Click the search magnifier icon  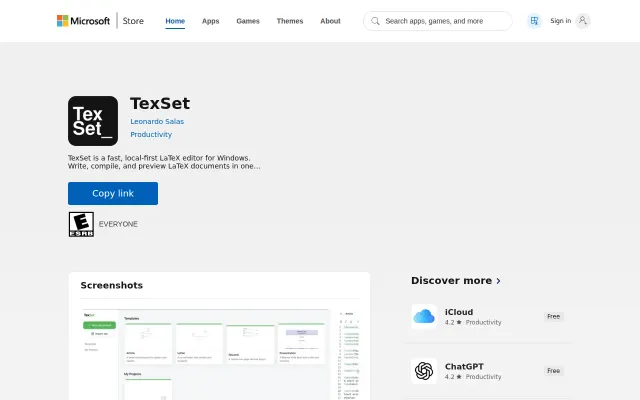pyautogui.click(x=375, y=21)
